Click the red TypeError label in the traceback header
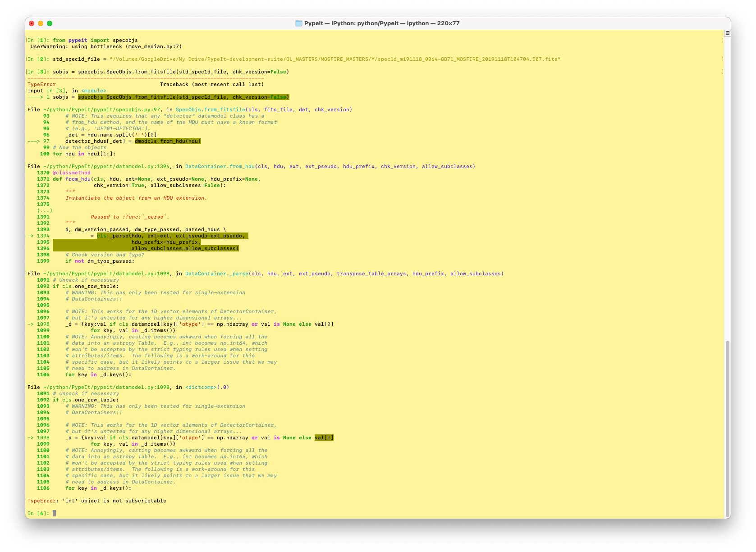756x552 pixels. click(x=42, y=84)
